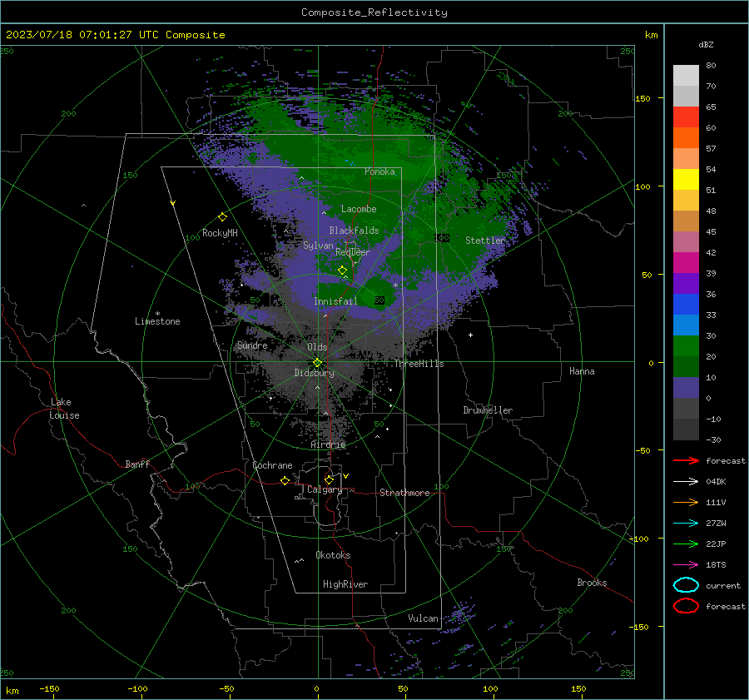Click the yellow diamond marker above Calgary
749x700 pixels.
[x=329, y=479]
